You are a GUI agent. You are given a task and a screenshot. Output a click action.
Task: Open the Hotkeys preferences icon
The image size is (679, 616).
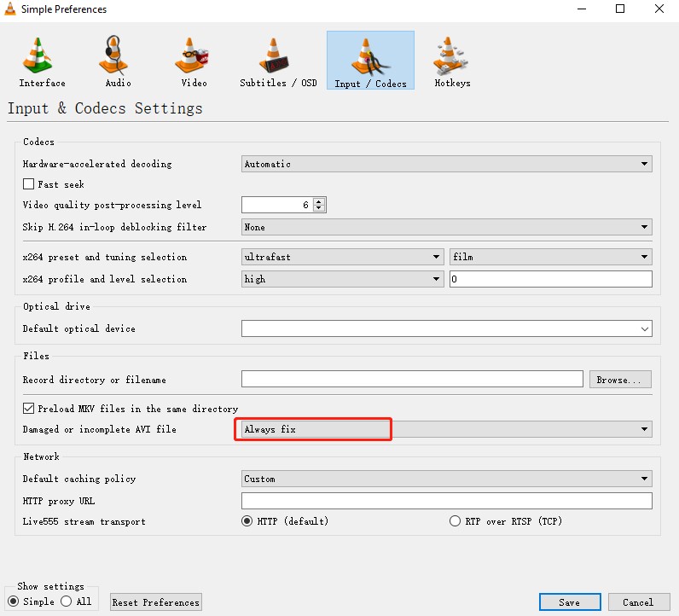pyautogui.click(x=450, y=55)
